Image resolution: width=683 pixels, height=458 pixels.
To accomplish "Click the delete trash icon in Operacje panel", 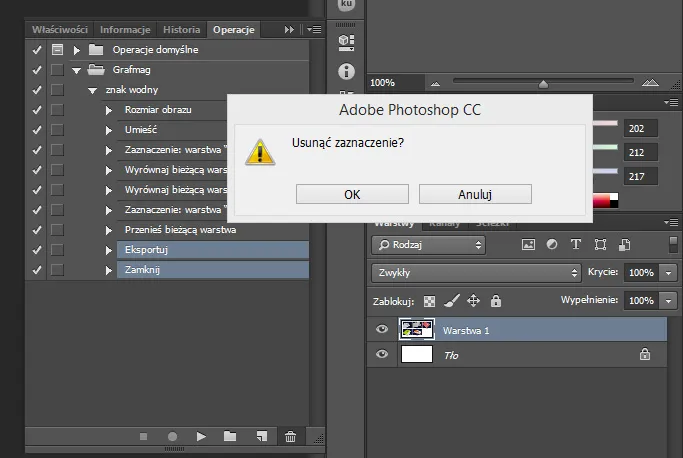I will pyautogui.click(x=290, y=437).
